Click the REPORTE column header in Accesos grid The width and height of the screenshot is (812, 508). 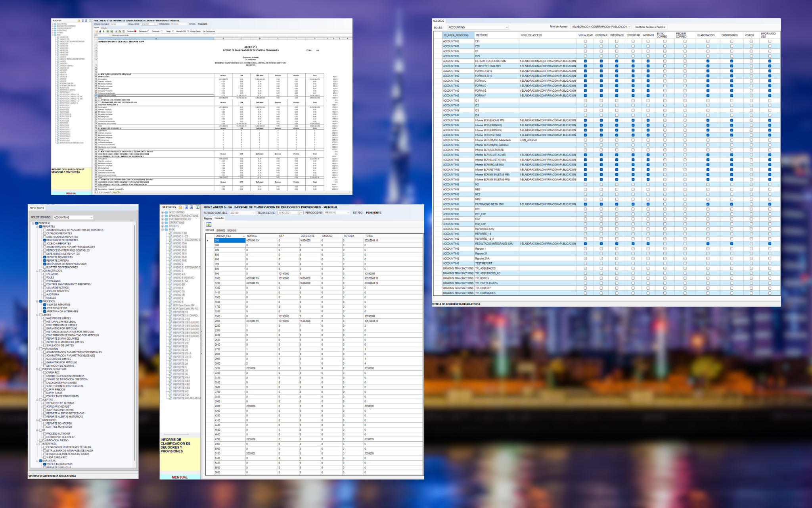(x=496, y=35)
